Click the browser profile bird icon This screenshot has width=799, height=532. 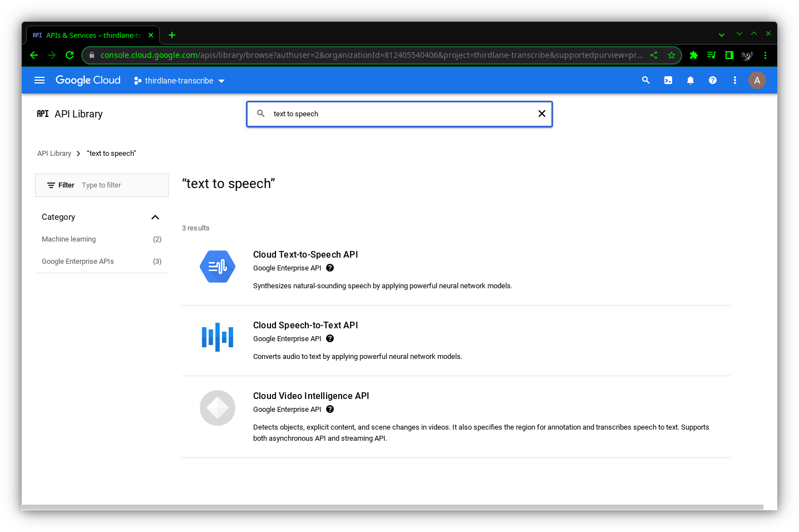click(x=747, y=55)
